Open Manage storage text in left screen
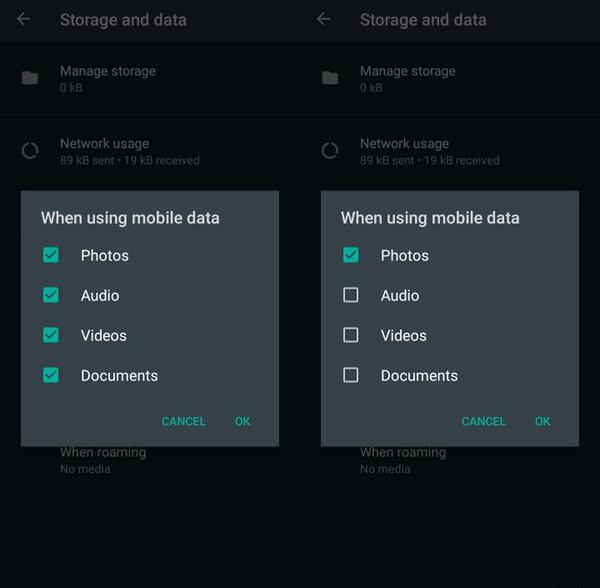Image resolution: width=600 pixels, height=588 pixels. click(x=108, y=71)
